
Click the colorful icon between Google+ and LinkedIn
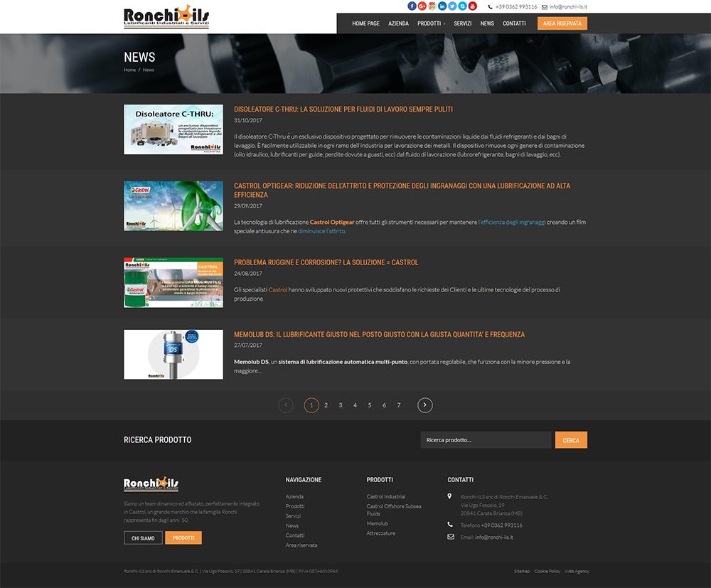tap(432, 6)
